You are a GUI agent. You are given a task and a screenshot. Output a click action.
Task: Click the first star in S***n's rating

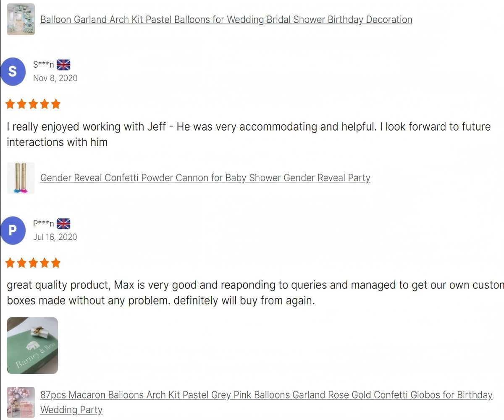point(10,104)
